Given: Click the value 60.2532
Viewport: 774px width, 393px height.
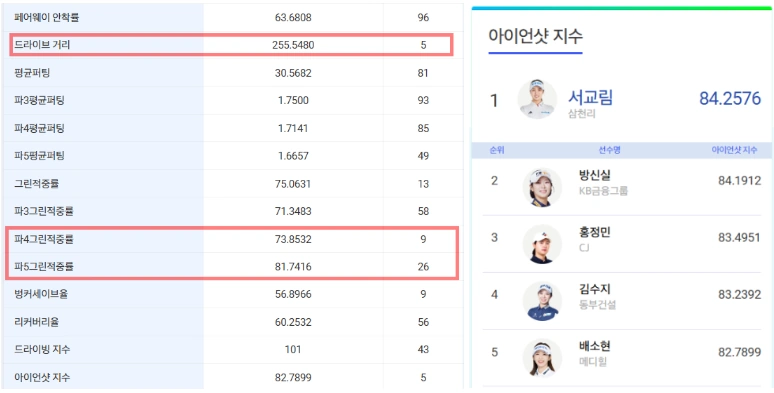Looking at the screenshot, I should [293, 322].
